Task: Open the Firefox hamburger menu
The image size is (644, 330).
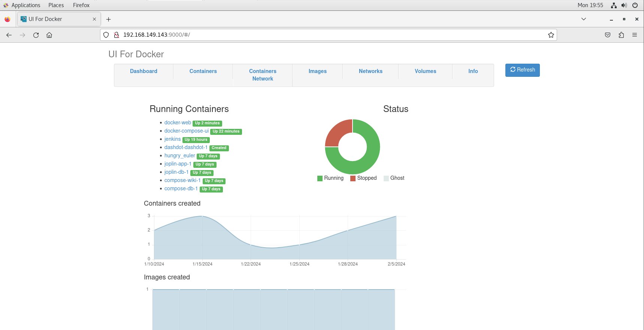Action: coord(635,35)
